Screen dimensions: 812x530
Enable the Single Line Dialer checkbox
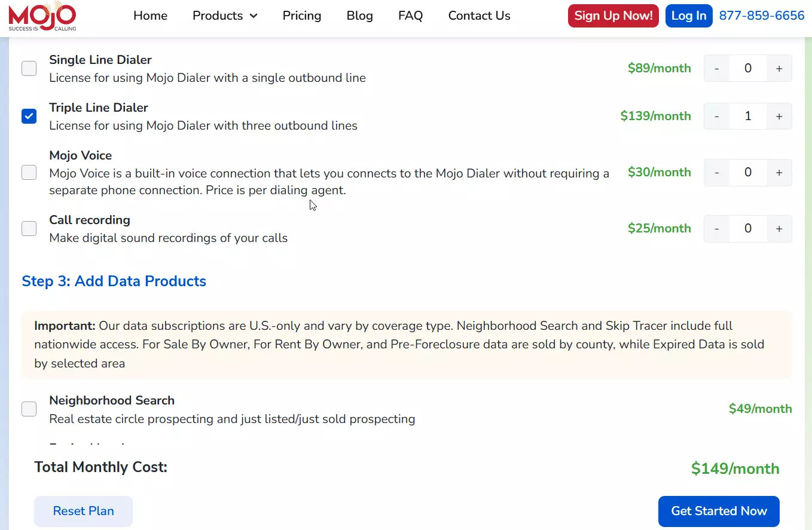pos(29,69)
